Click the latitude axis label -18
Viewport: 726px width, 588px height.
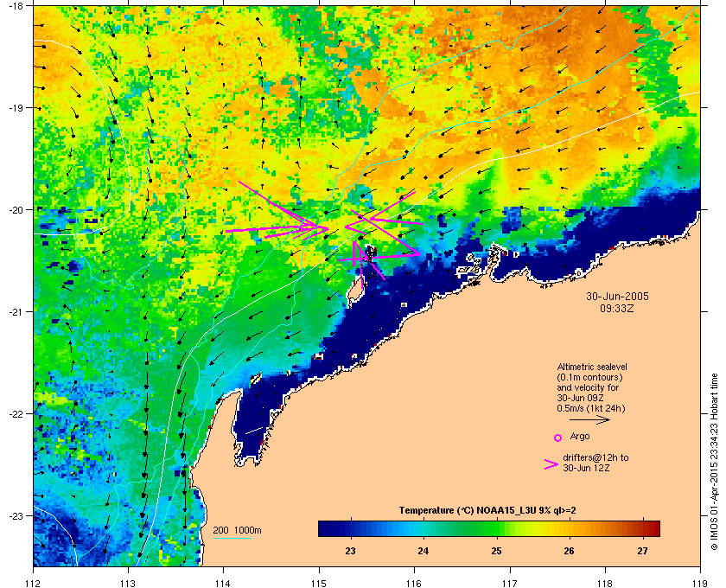click(16, 6)
